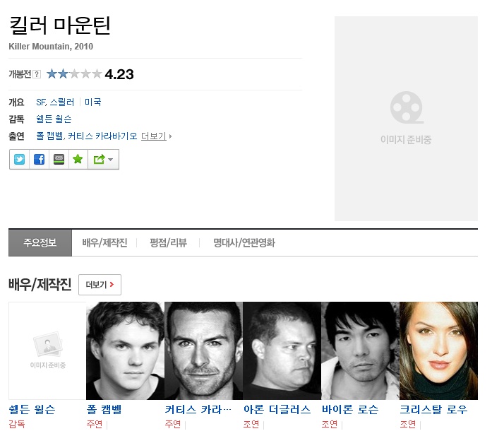The image size is (504, 448).
Task: Select the 주요정보 tab
Action: tap(40, 243)
